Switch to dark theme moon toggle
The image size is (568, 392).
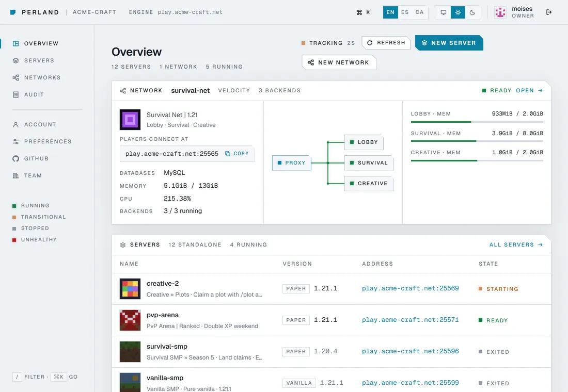coord(472,12)
